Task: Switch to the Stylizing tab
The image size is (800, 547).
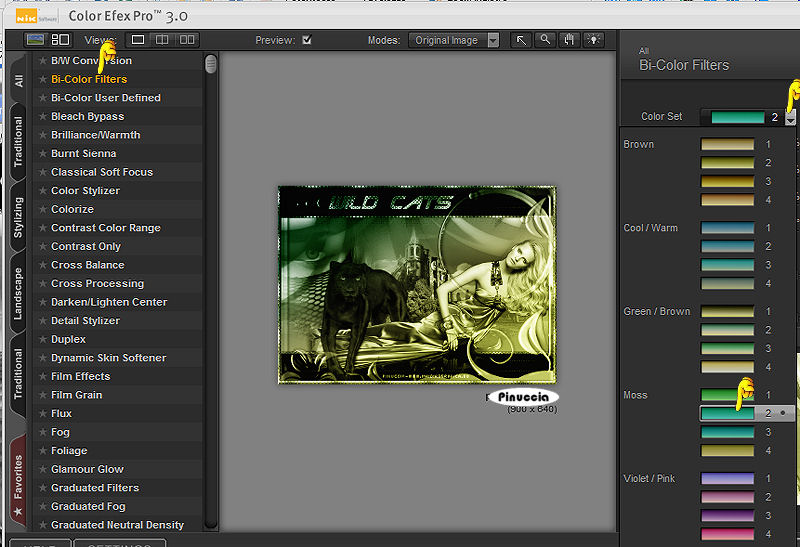Action: [x=18, y=217]
